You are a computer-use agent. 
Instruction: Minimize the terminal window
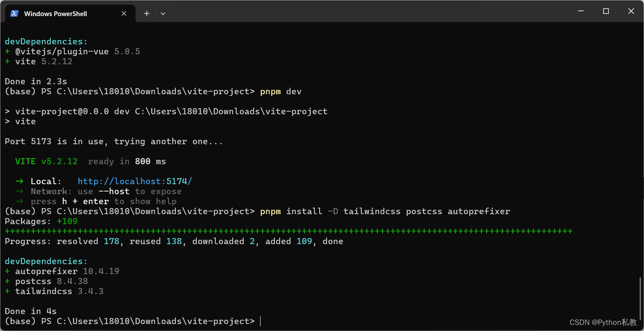[581, 11]
